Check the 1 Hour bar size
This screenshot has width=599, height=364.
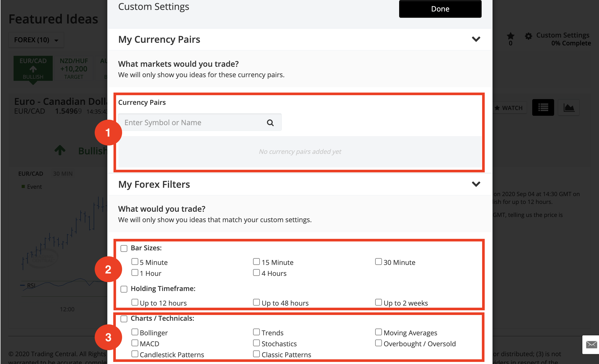[135, 272]
